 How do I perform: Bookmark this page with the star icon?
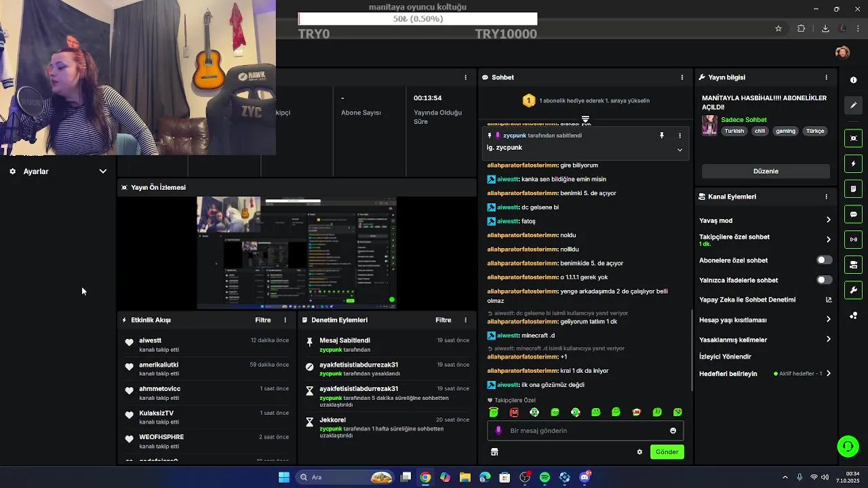coord(778,28)
